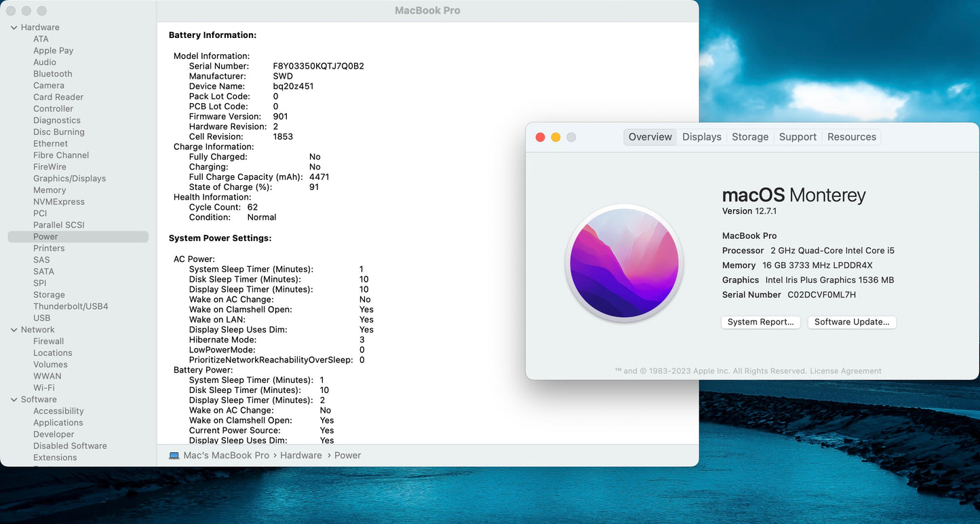The height and width of the screenshot is (524, 980).
Task: Select Ethernet in the sidebar
Action: click(x=51, y=144)
